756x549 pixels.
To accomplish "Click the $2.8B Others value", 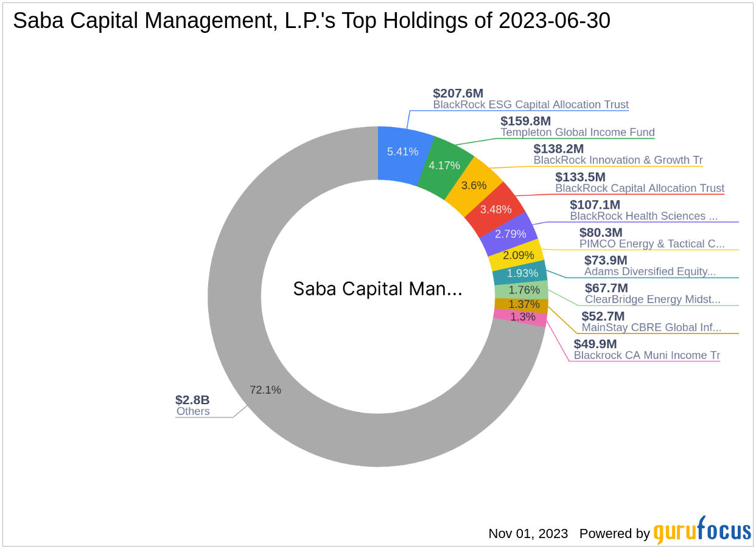I will 192,400.
